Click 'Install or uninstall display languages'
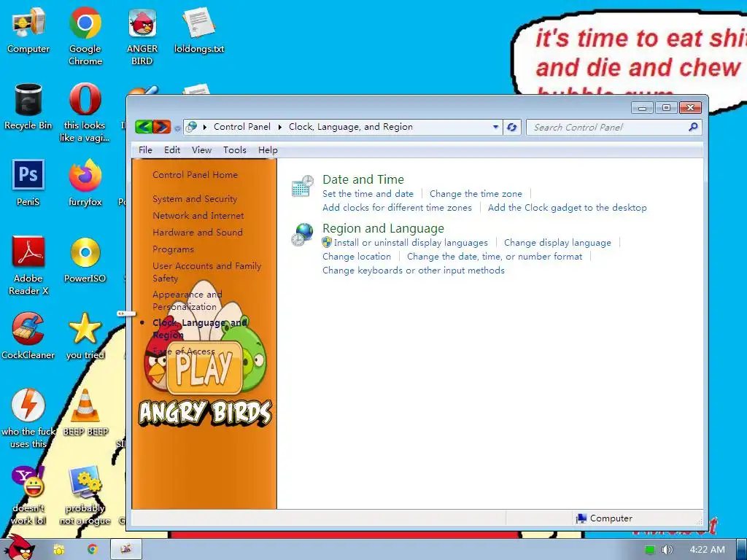The image size is (747, 560). pos(411,242)
